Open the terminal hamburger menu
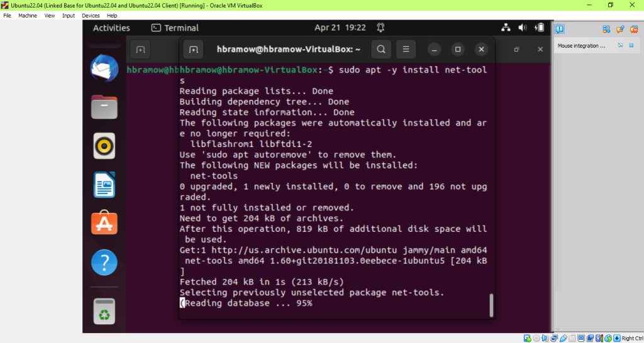Viewport: 644px width, 343px height. click(406, 50)
